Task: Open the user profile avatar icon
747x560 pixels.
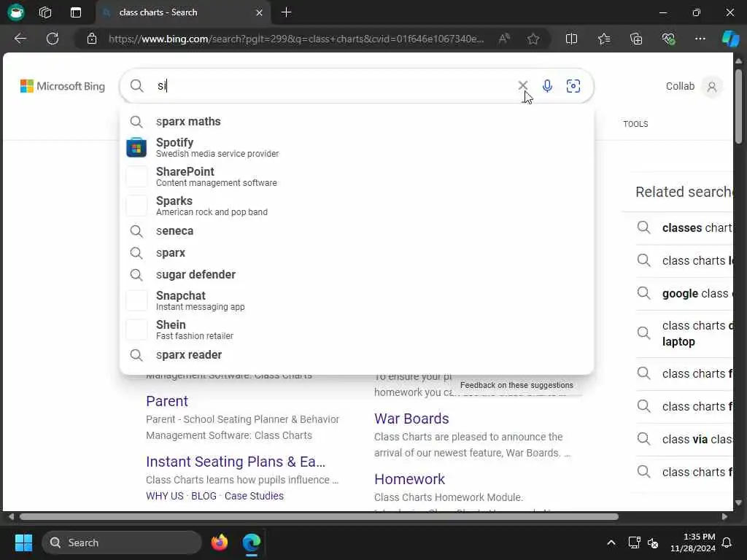Action: click(712, 87)
